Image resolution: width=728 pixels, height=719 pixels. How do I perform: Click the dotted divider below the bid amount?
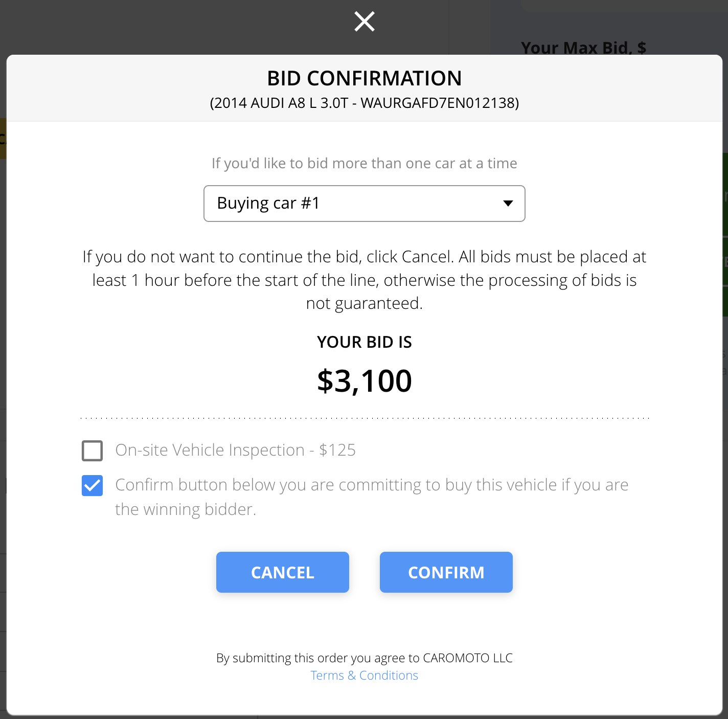coord(364,418)
